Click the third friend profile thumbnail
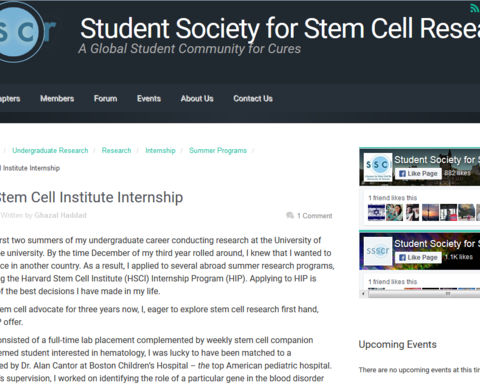The width and height of the screenshot is (480, 385). pyautogui.click(x=412, y=213)
